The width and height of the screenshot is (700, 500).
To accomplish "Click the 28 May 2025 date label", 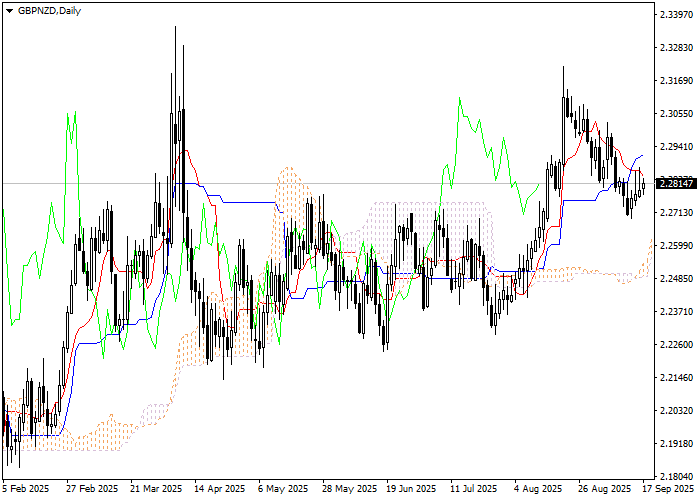I will 350,489.
